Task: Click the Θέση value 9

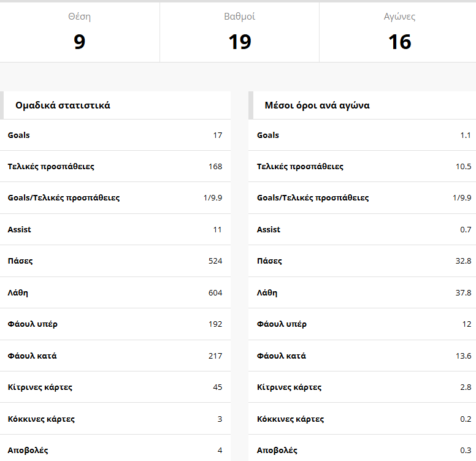Action: coord(79,42)
